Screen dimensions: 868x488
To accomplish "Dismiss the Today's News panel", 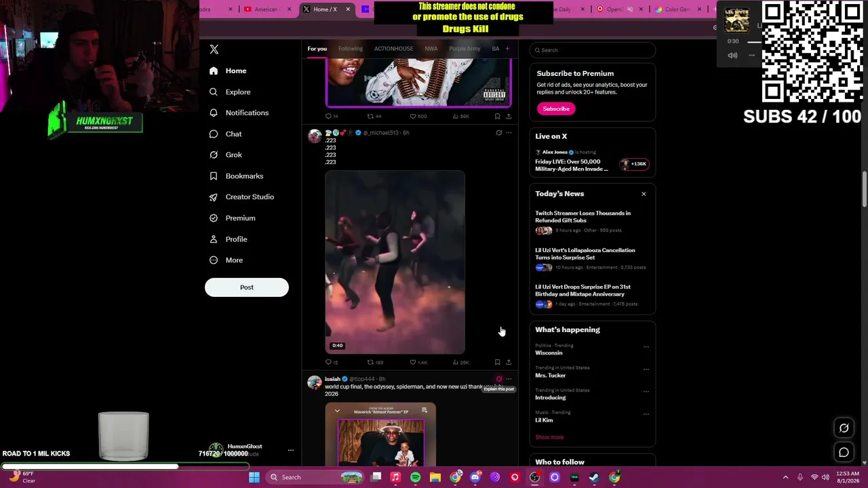I will tap(644, 194).
